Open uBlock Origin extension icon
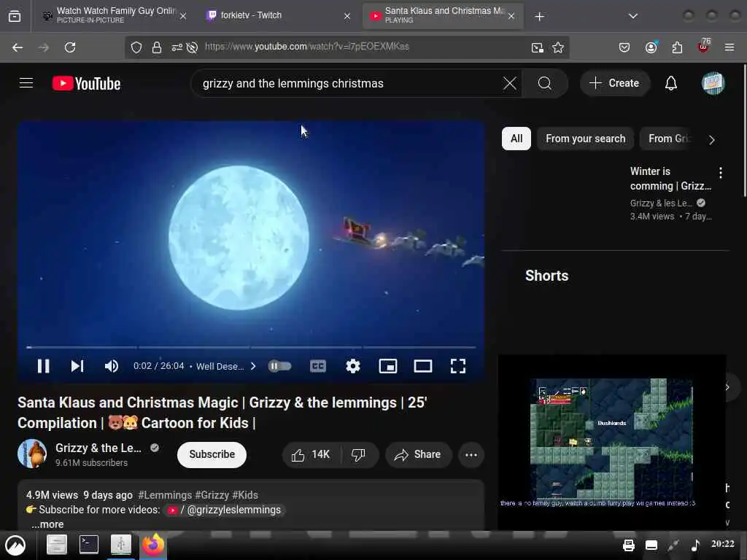The width and height of the screenshot is (747, 560). (x=703, y=46)
